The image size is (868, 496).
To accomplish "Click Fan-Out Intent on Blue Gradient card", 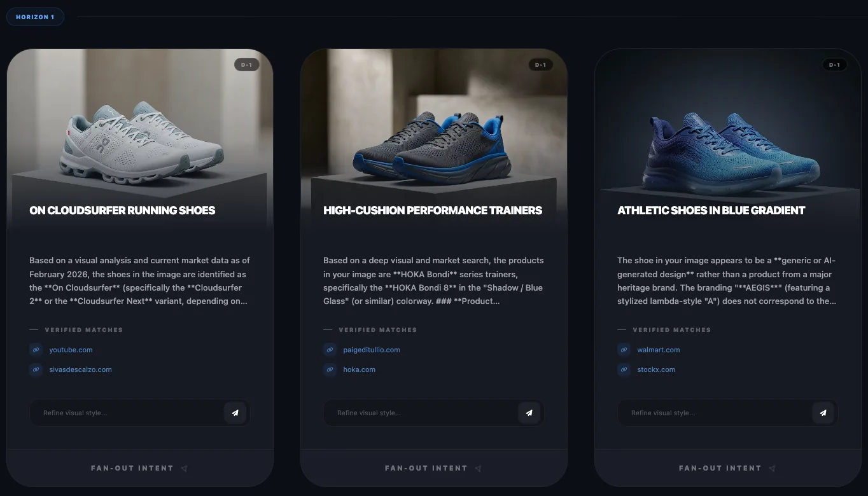I will coord(727,468).
